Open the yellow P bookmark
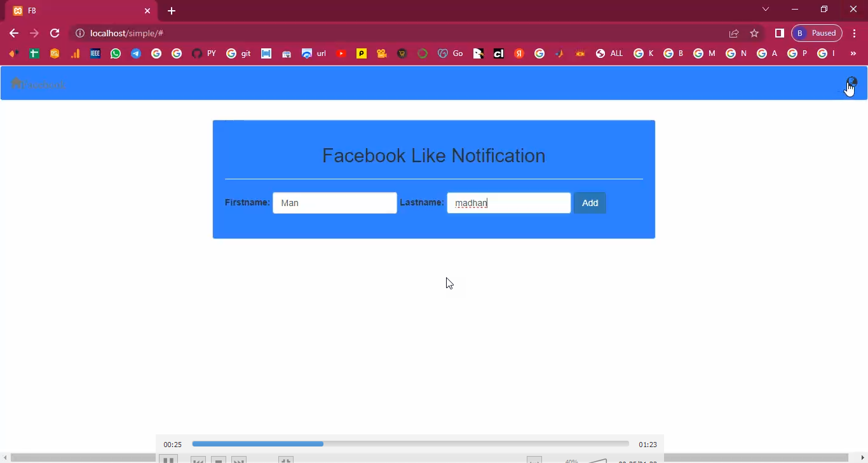 pyautogui.click(x=362, y=53)
